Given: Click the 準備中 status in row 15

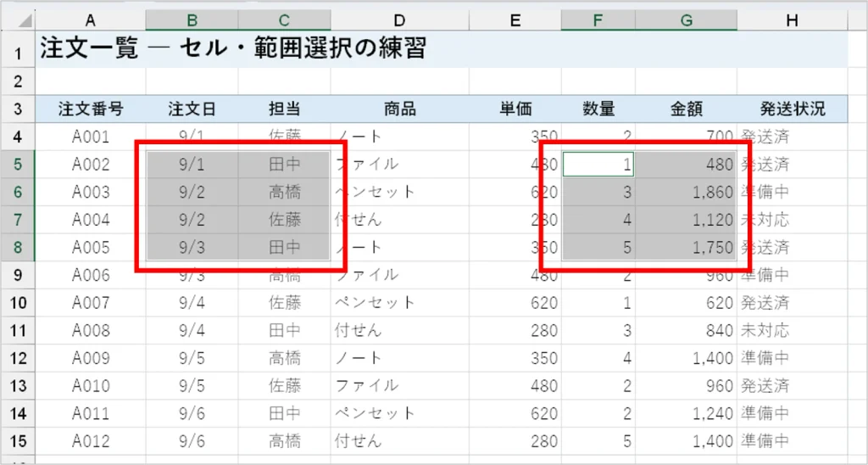Looking at the screenshot, I should tap(793, 441).
